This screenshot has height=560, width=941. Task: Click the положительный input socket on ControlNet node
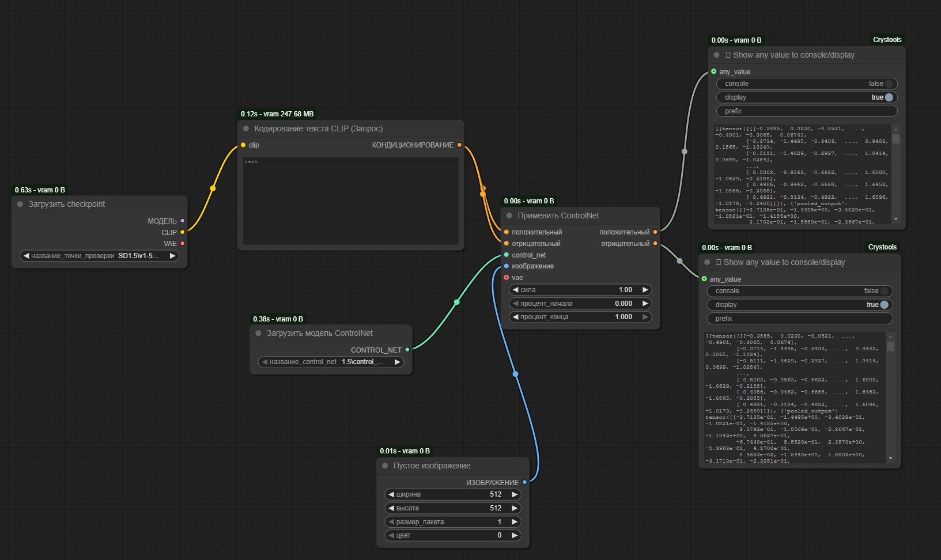click(x=507, y=232)
